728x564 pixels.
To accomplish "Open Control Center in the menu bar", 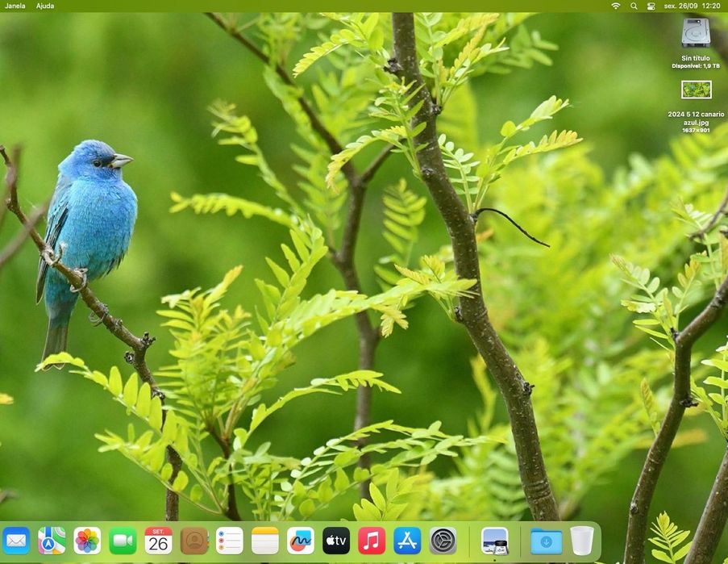I will pyautogui.click(x=651, y=6).
